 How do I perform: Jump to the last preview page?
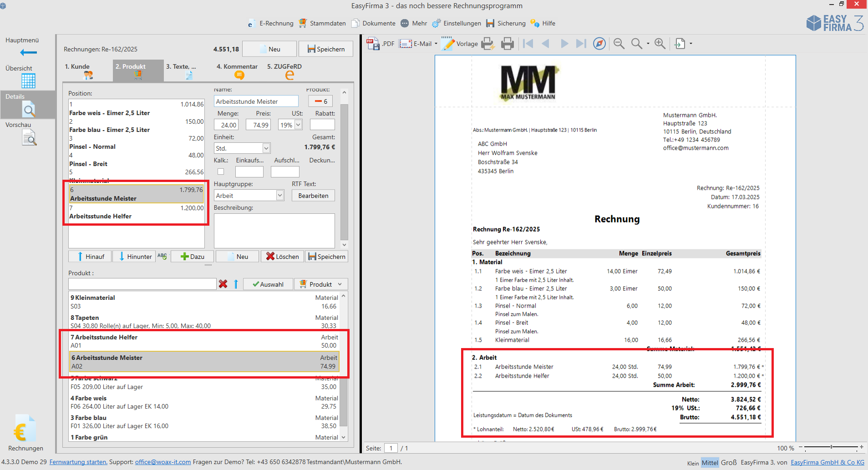581,44
